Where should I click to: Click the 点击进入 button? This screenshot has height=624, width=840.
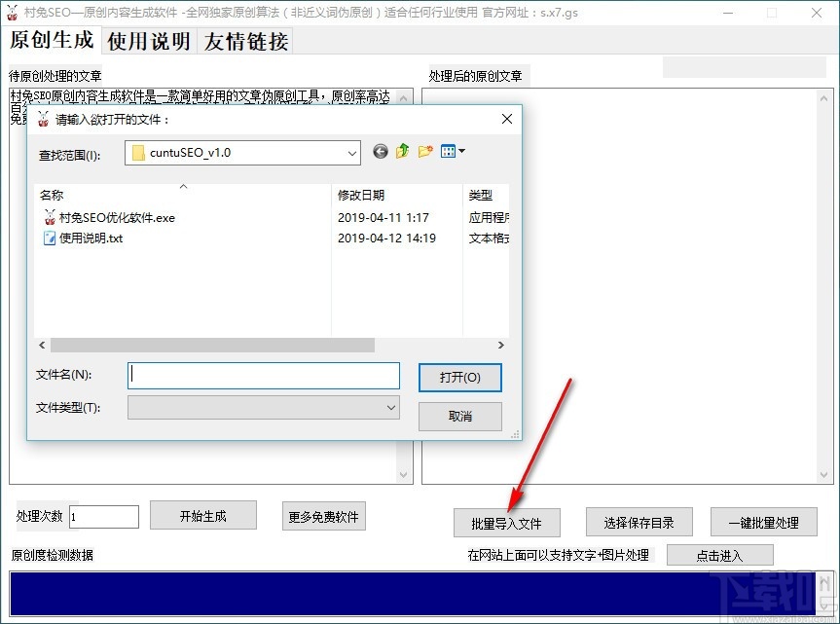(x=720, y=555)
